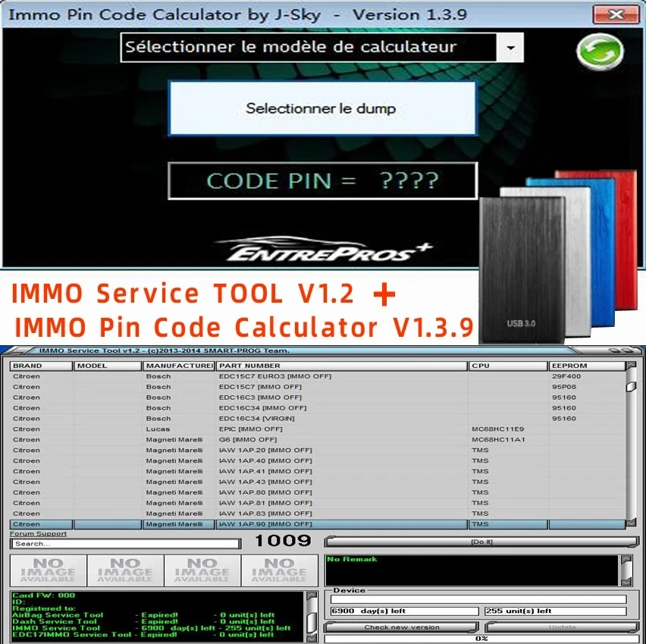
Task: Select the IAW 1AP.40 [IMMO OFF] row
Action: pyautogui.click(x=317, y=461)
